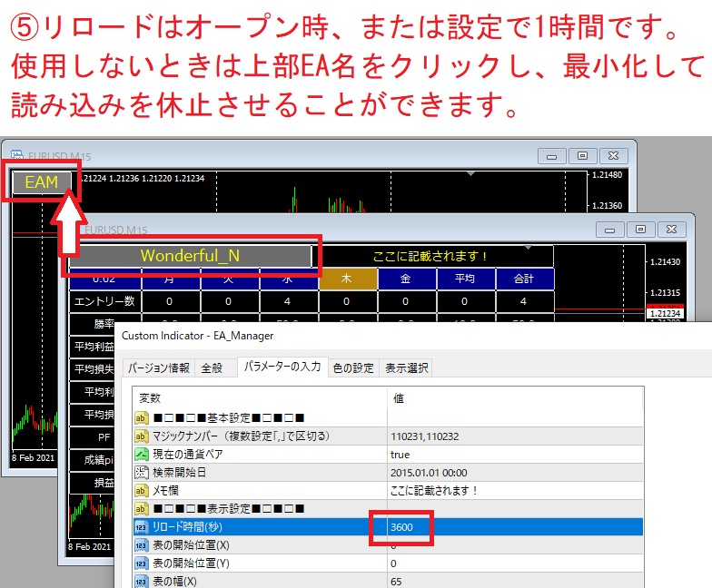The height and width of the screenshot is (588, 712).
Task: Select the 表の開始位置(X) parameter row
Action: 389,544
